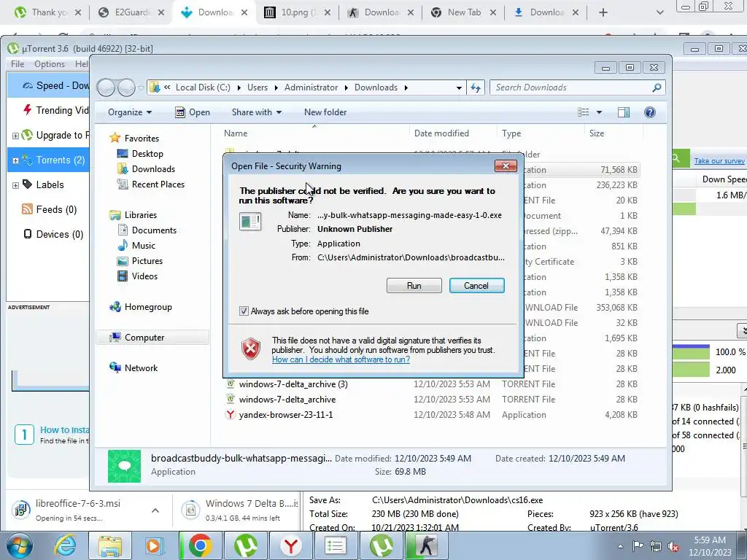Open Yandex browser from taskbar
The height and width of the screenshot is (560, 747).
290,545
